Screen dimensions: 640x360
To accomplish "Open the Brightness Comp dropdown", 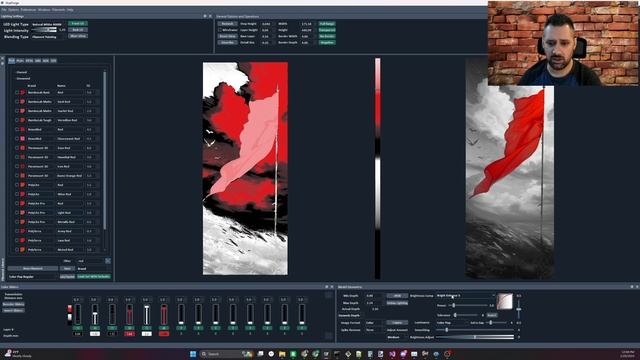I will pyautogui.click(x=466, y=296).
